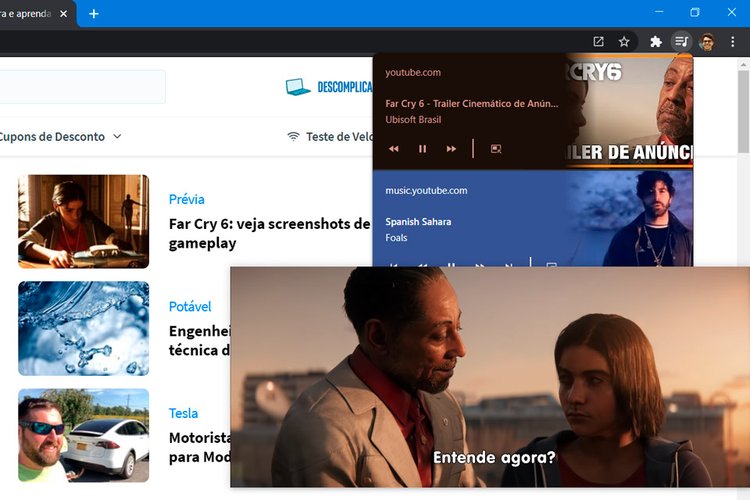Open the Motorista article headline
Screen dimensions: 750x500
(199, 447)
